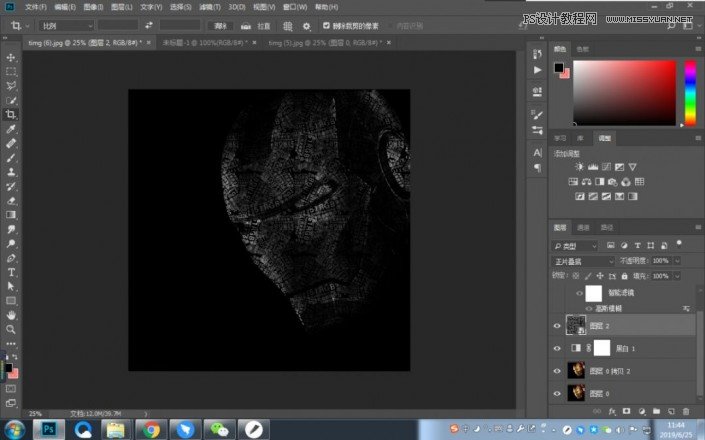This screenshot has height=440, width=705.
Task: Switch to the 色板 swatches tab
Action: click(x=583, y=49)
